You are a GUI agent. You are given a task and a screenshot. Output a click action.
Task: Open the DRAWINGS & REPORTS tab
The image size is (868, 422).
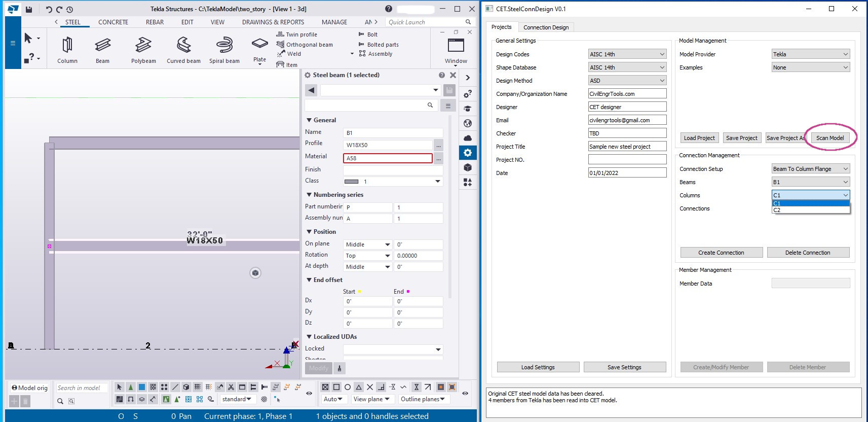pyautogui.click(x=273, y=22)
